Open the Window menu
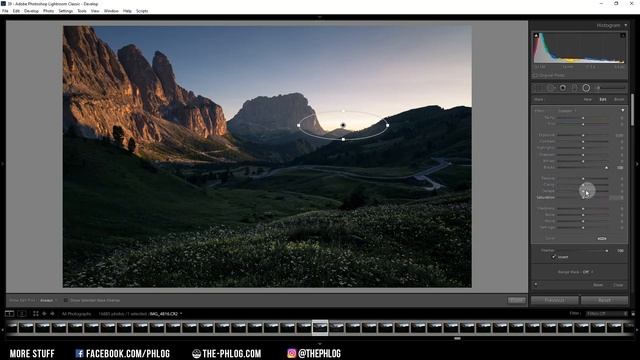640x360 pixels. (111, 11)
